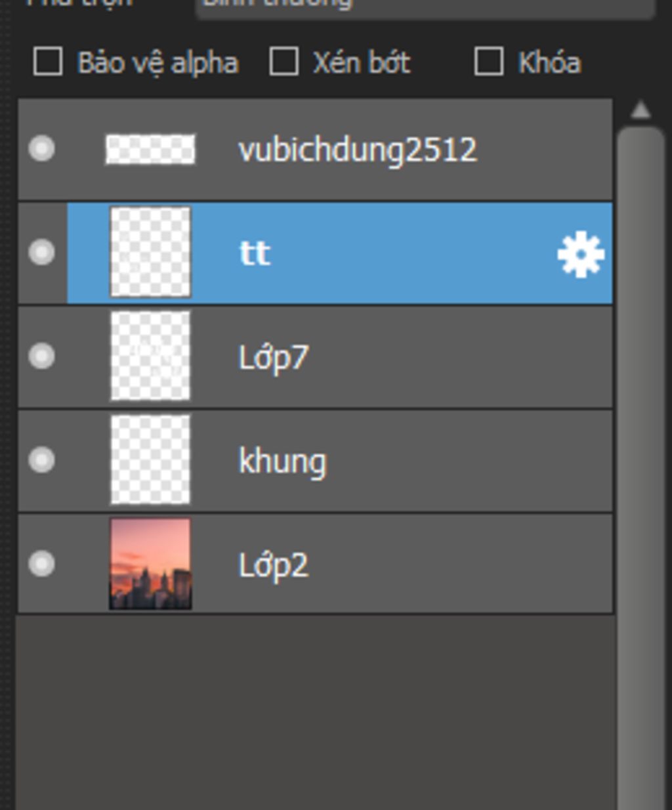Enable the Bảo vệ alpha checkbox
Viewport: 672px width, 810px height.
pyautogui.click(x=48, y=62)
